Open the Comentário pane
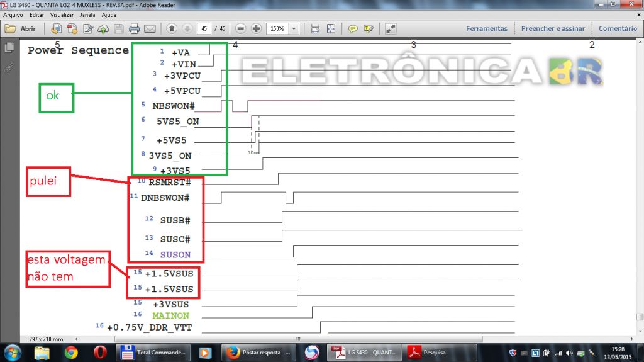This screenshot has width=644, height=362. point(617,28)
